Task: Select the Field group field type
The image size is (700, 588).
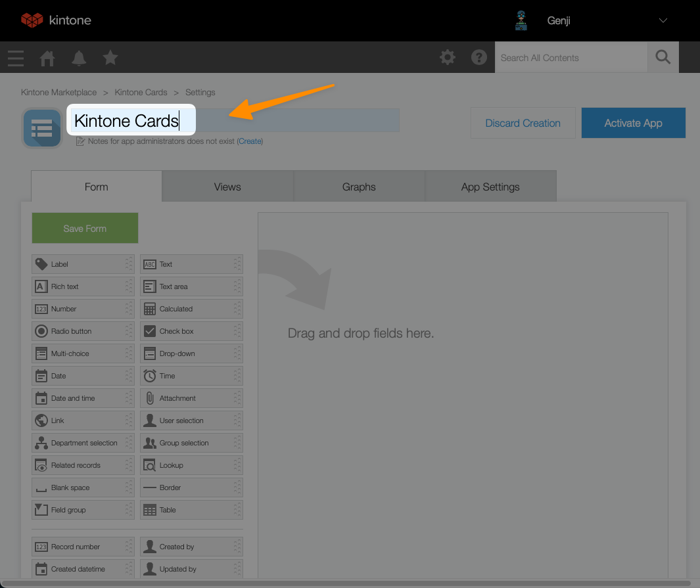Action: point(83,509)
